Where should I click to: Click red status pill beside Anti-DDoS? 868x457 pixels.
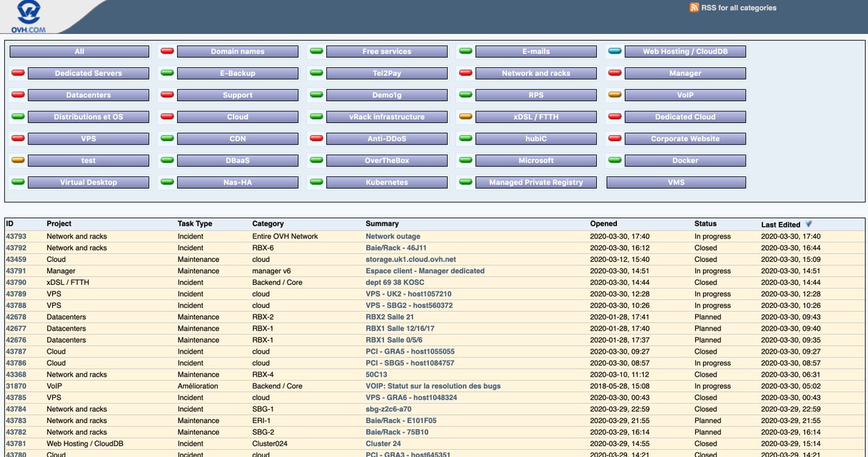[316, 138]
